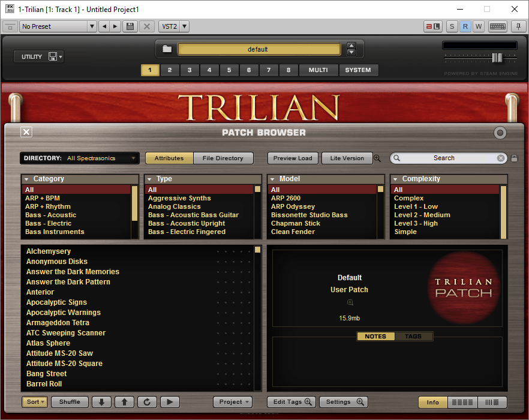Image resolution: width=529 pixels, height=420 pixels.
Task: Switch to compact column list view icon
Action: (x=492, y=402)
